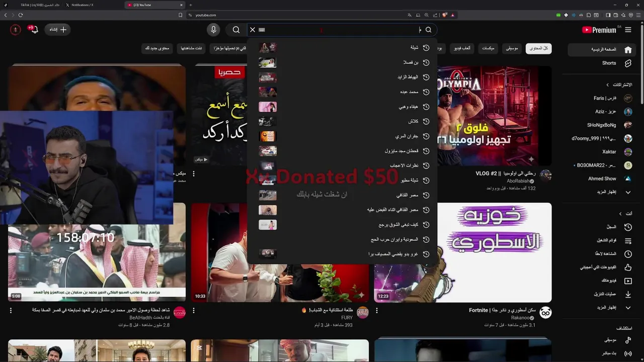Image resolution: width=644 pixels, height=362 pixels.
Task: Open the FURY channel link
Action: [347, 318]
